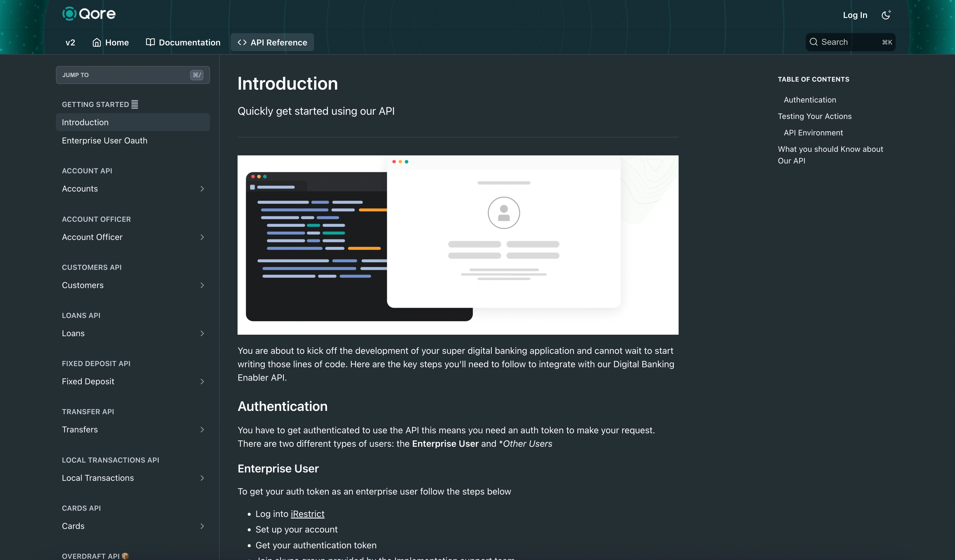Open the Account Officer sidebar item

[133, 237]
